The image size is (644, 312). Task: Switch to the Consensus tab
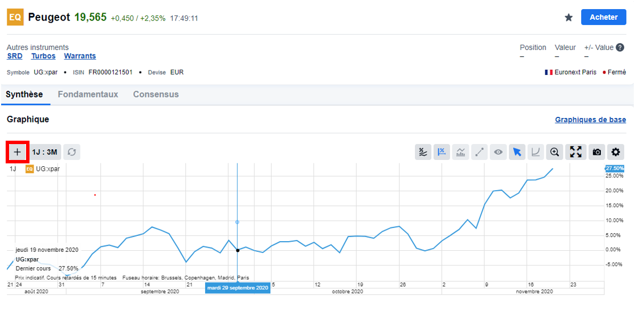(156, 95)
